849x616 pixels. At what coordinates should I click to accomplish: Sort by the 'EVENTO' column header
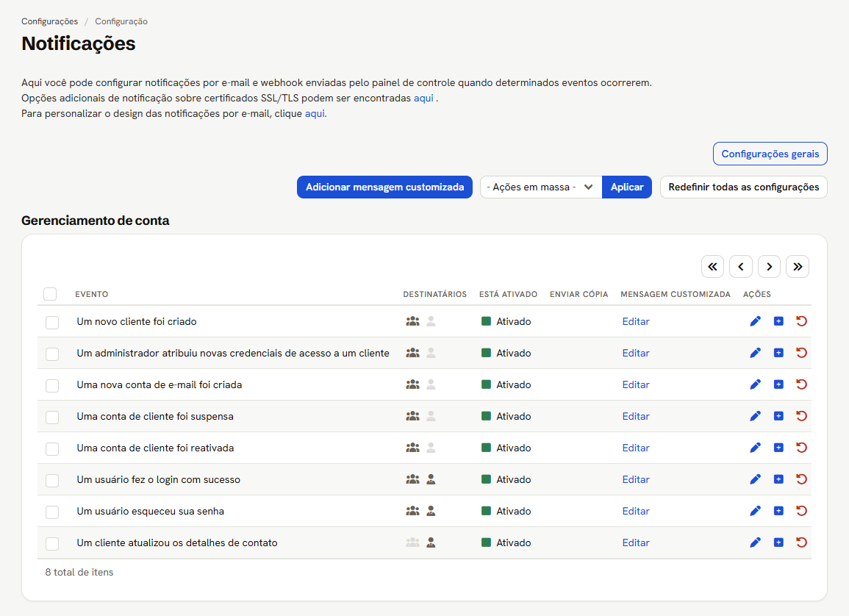pyautogui.click(x=91, y=295)
